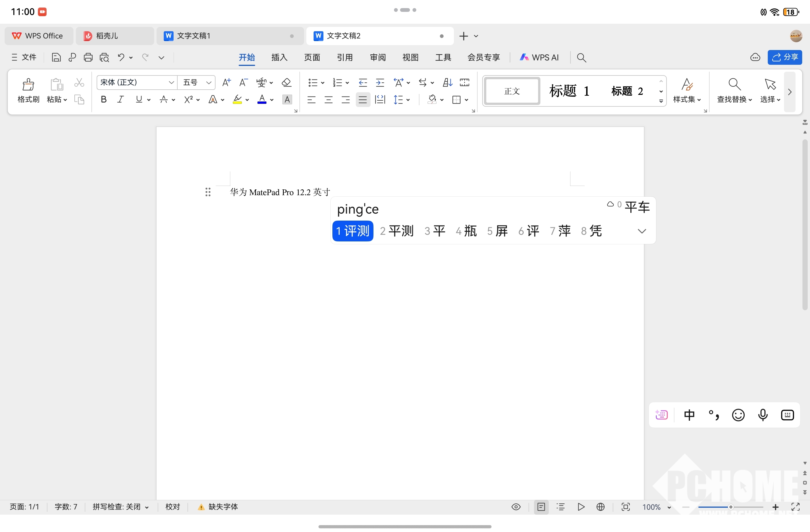Switch to the 插入 ribbon tab
The image size is (810, 532).
click(279, 58)
